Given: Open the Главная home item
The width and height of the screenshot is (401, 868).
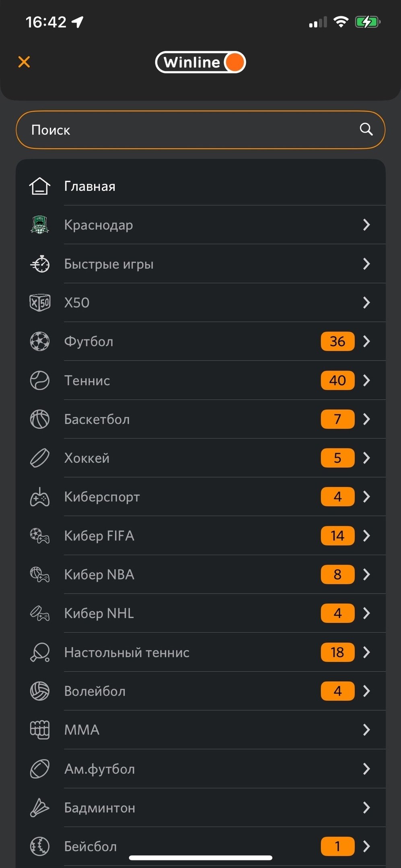Looking at the screenshot, I should 90,186.
